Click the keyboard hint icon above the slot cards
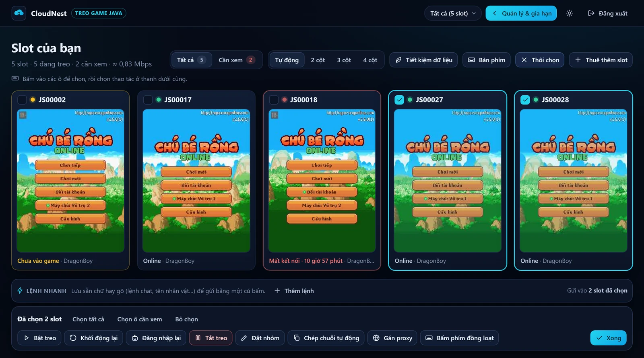Viewport: 644px width, 358px height. click(15, 78)
